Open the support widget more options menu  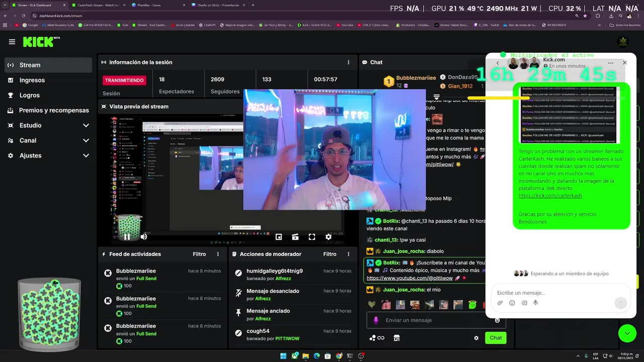click(x=611, y=63)
